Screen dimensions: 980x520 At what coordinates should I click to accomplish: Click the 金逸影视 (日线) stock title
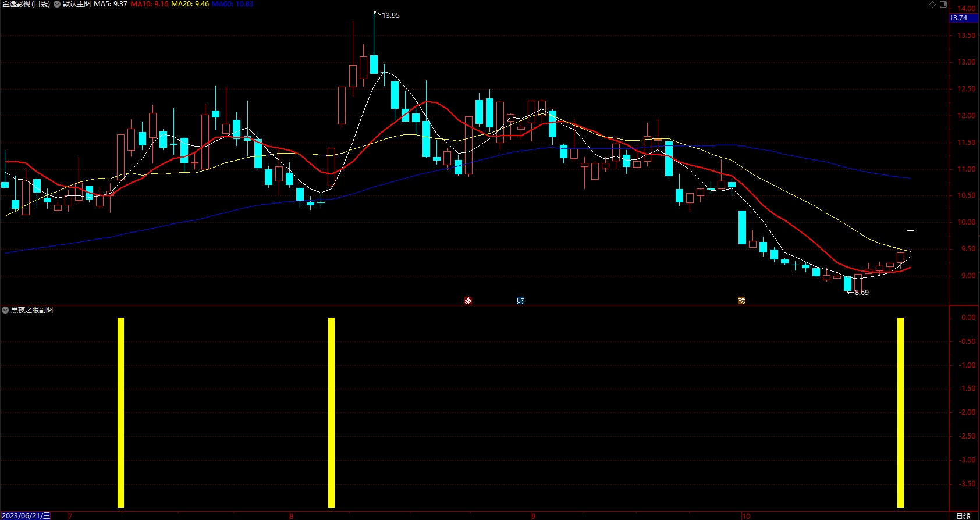[26, 4]
